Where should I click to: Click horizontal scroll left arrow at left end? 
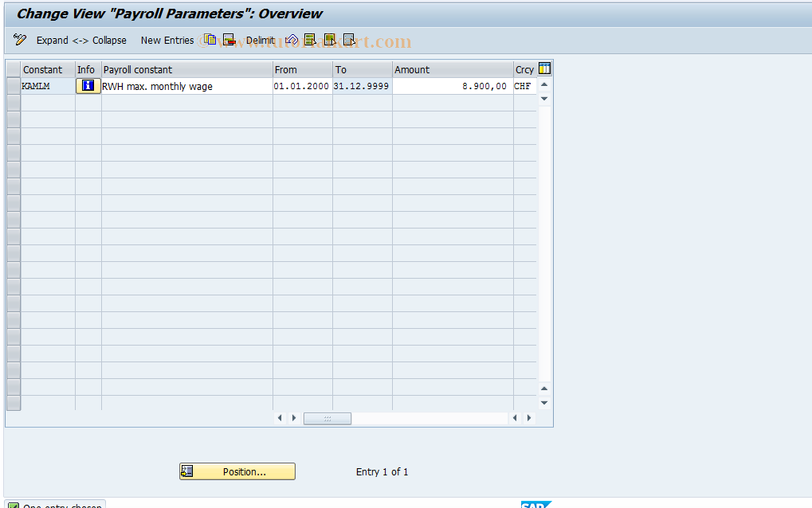(280, 417)
